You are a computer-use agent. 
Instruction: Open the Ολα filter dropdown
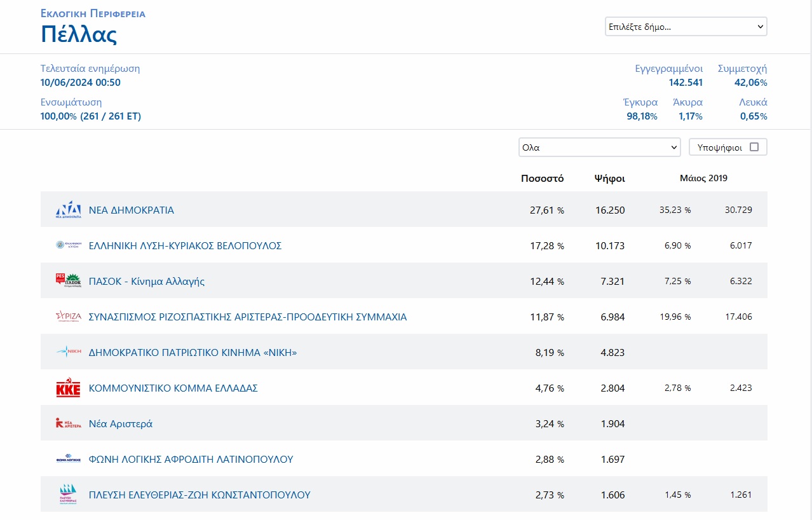[x=600, y=147]
